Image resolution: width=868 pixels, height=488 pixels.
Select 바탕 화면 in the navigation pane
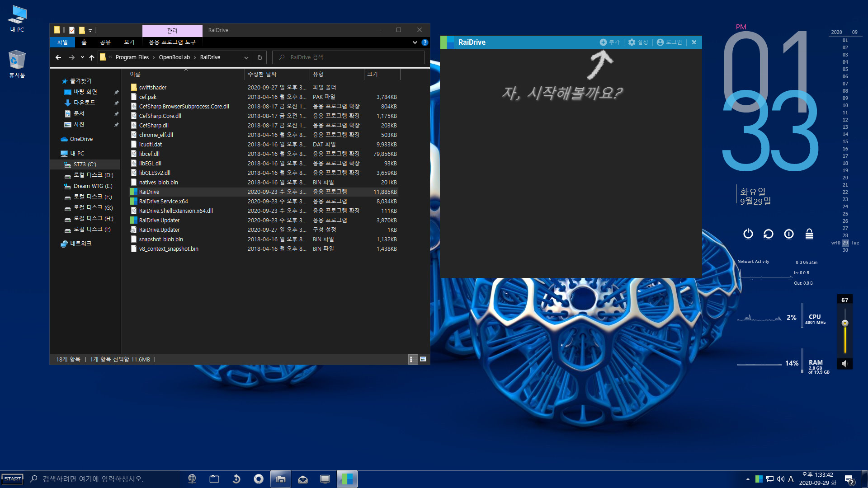(85, 92)
